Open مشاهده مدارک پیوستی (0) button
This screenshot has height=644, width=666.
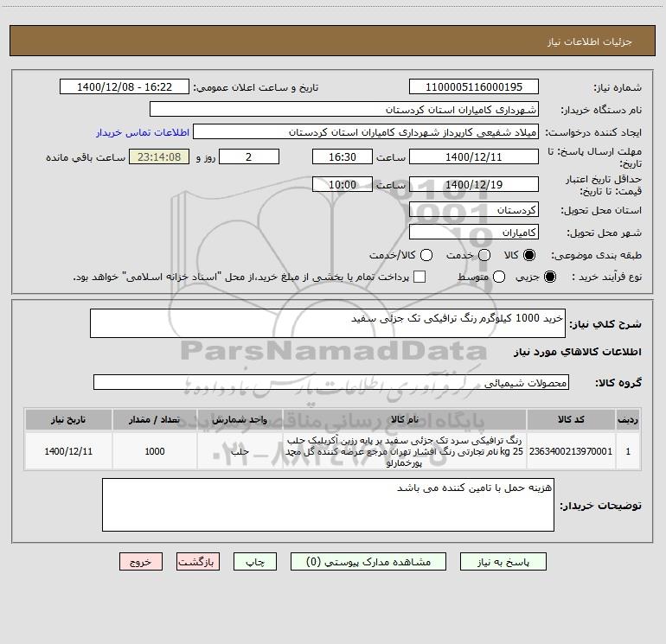(x=368, y=562)
